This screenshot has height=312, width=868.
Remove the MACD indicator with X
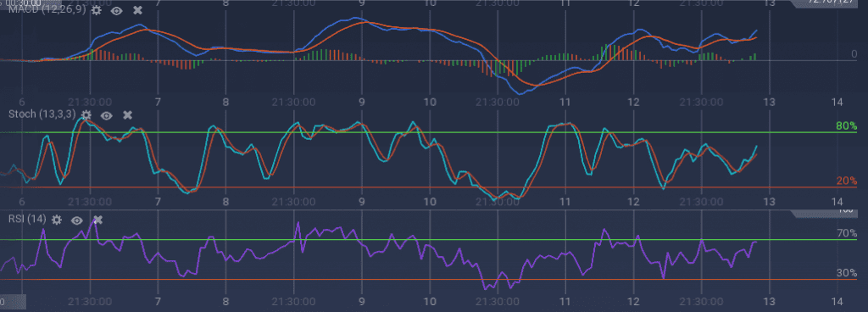(x=138, y=10)
